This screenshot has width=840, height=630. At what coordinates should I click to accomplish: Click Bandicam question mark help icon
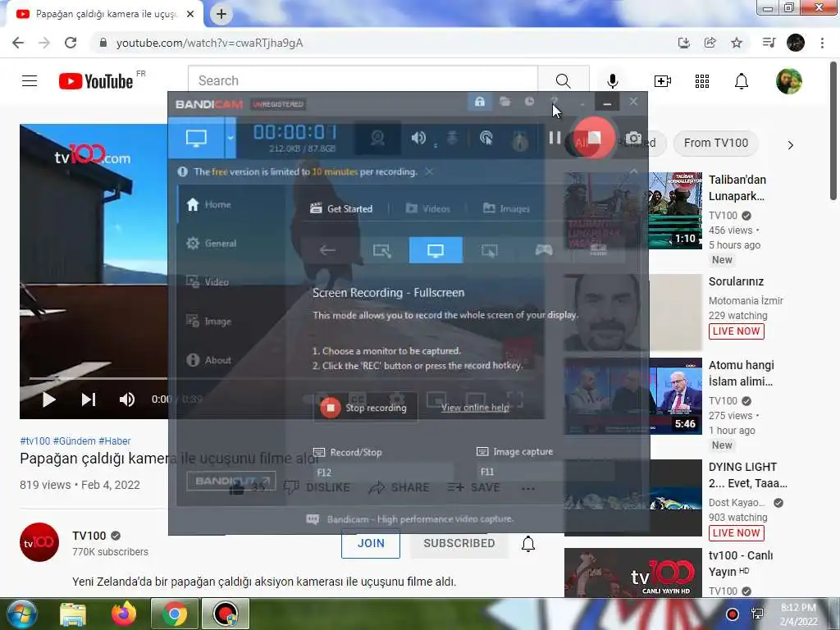[555, 101]
